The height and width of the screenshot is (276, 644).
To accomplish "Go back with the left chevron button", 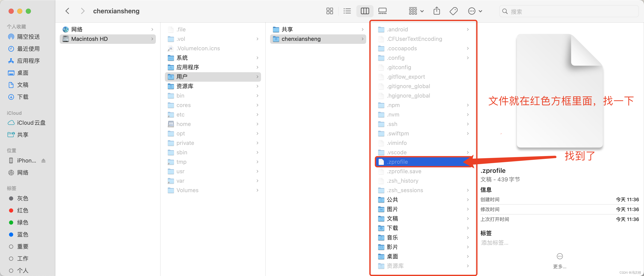I will [x=67, y=11].
